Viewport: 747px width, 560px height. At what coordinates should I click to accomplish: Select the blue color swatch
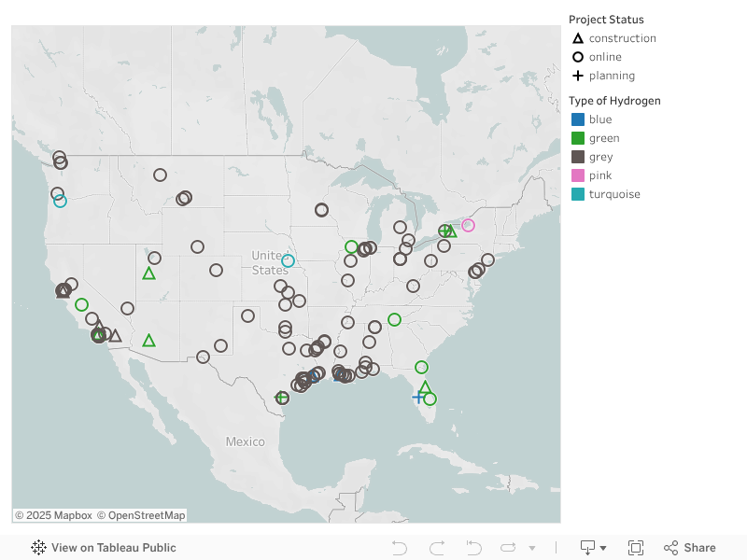pos(578,119)
